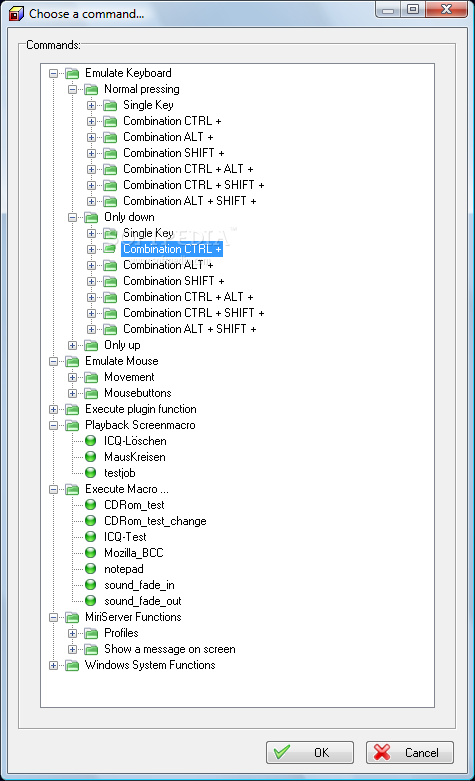Click green ball icon beside ICQ-Test
Screen dimensions: 475x781
pyautogui.click(x=91, y=536)
